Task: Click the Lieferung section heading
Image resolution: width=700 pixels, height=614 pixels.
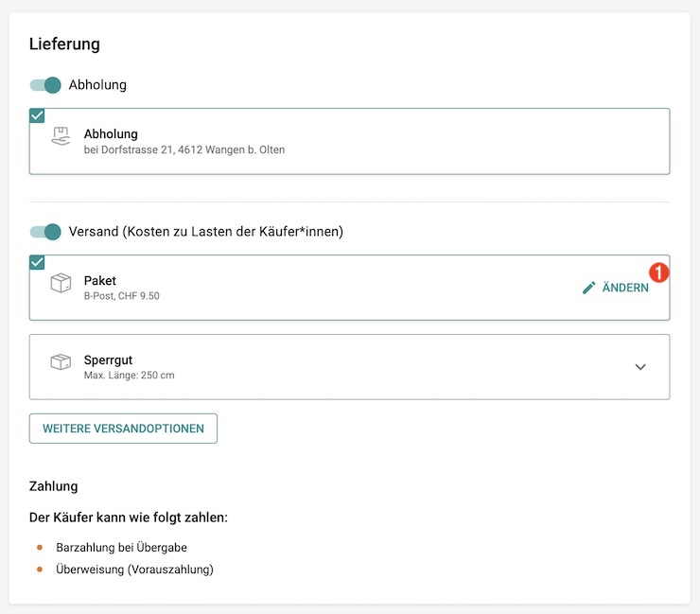Action: click(x=64, y=44)
